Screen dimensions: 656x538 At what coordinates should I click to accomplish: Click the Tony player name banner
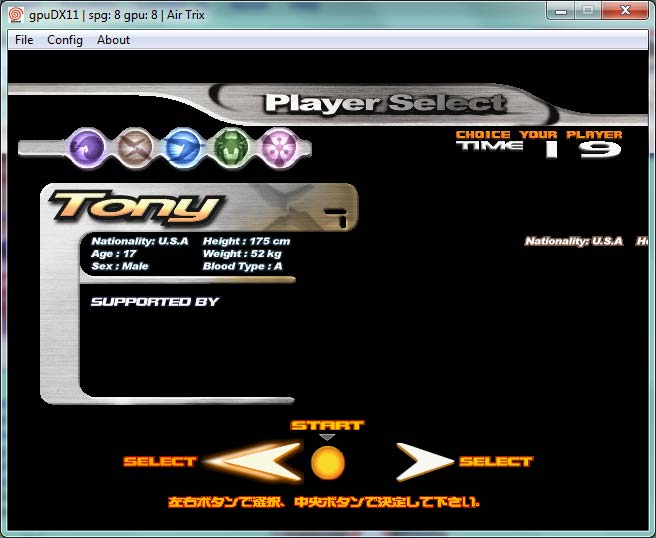(135, 206)
